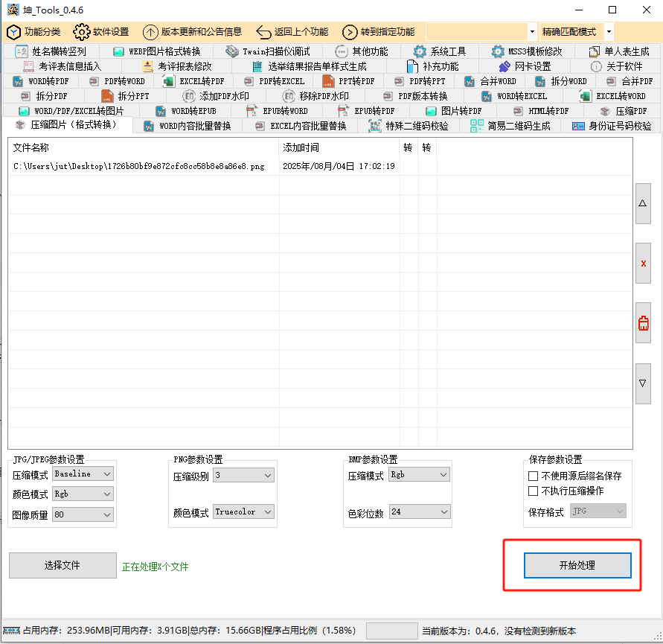Open 图像质量 dropdown showing 80
Viewport: 663px width, 644px height.
tap(83, 514)
